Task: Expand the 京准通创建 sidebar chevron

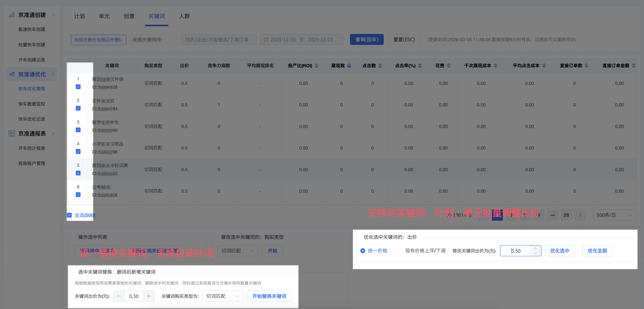Action: [x=53, y=15]
